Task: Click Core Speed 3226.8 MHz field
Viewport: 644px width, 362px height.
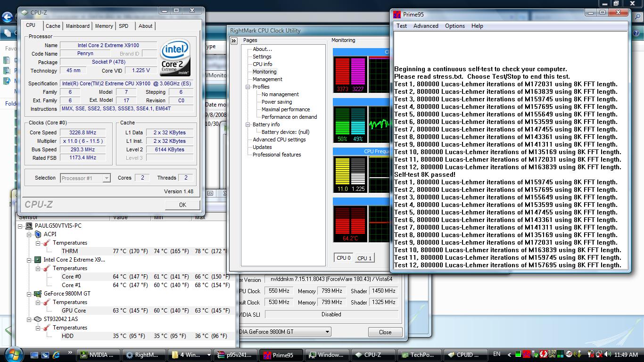Action: (x=83, y=132)
